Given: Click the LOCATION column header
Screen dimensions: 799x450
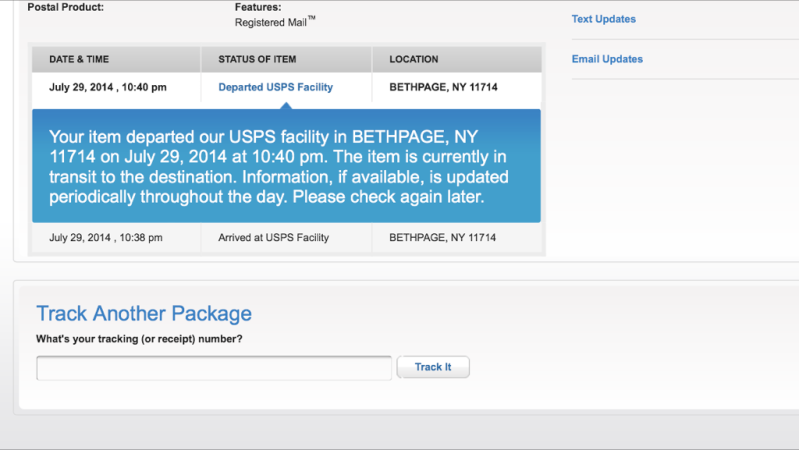Looking at the screenshot, I should [x=414, y=59].
